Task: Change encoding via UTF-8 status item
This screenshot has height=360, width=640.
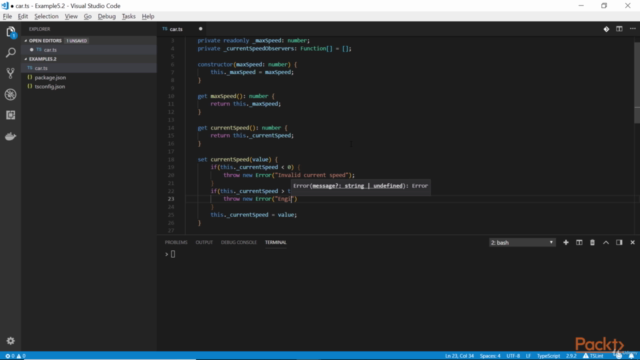Action: [x=513, y=356]
